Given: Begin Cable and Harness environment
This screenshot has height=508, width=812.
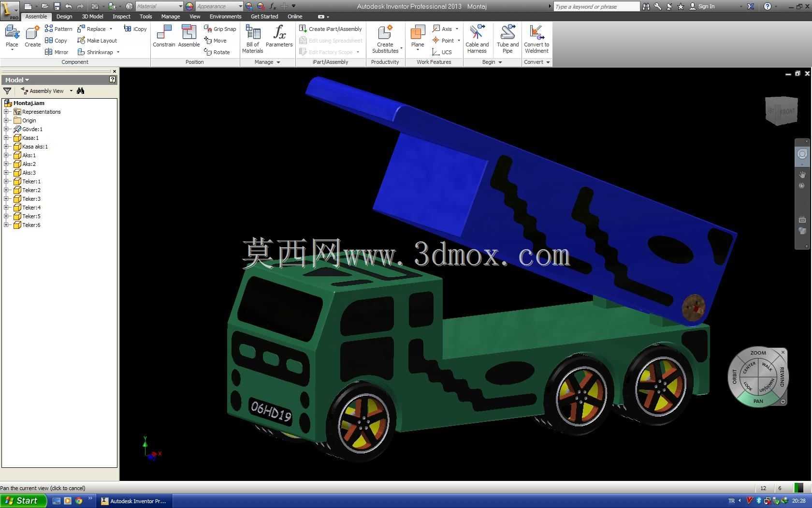Looking at the screenshot, I should point(477,39).
